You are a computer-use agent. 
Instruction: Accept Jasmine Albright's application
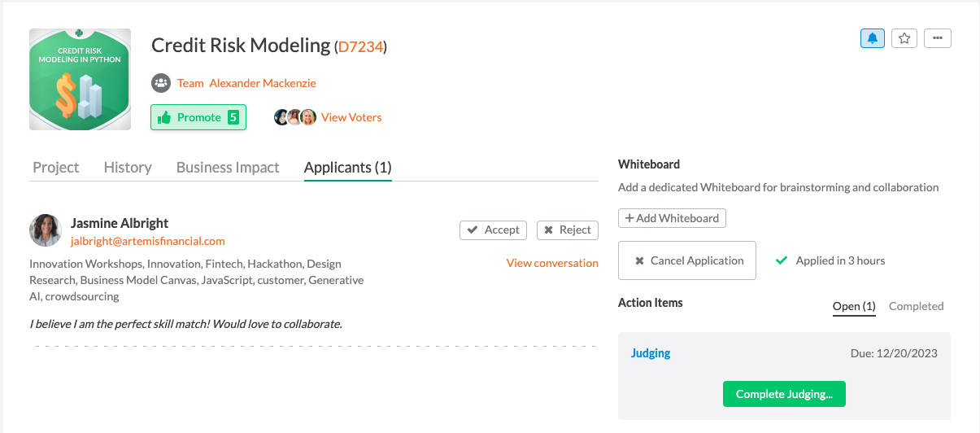tap(493, 230)
